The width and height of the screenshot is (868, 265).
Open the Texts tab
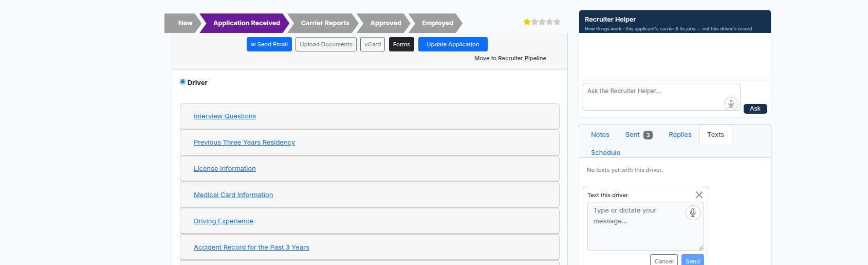[716, 135]
